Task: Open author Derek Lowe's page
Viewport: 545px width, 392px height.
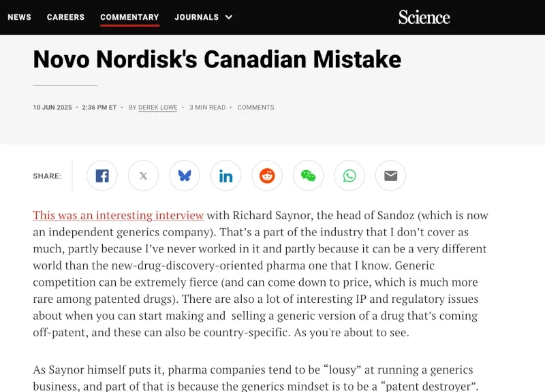Action: (x=158, y=108)
